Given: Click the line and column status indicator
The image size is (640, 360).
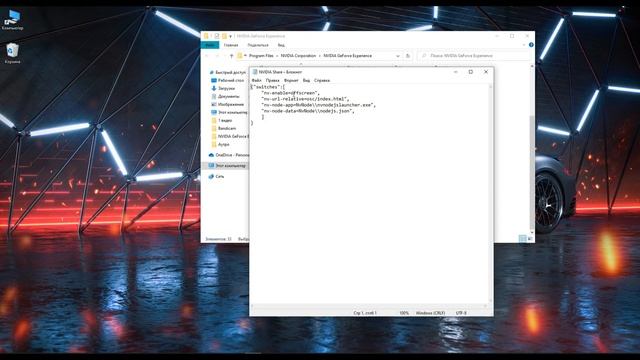Looking at the screenshot, I should (x=365, y=313).
